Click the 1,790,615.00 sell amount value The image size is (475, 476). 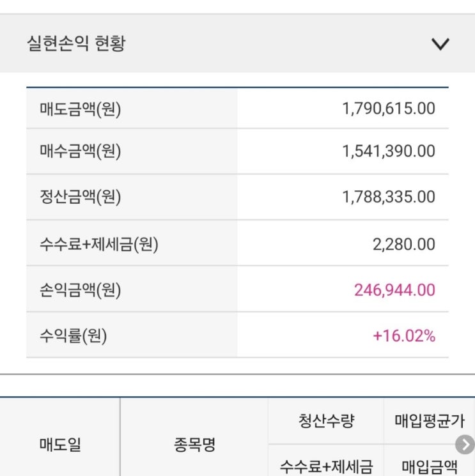pos(389,109)
